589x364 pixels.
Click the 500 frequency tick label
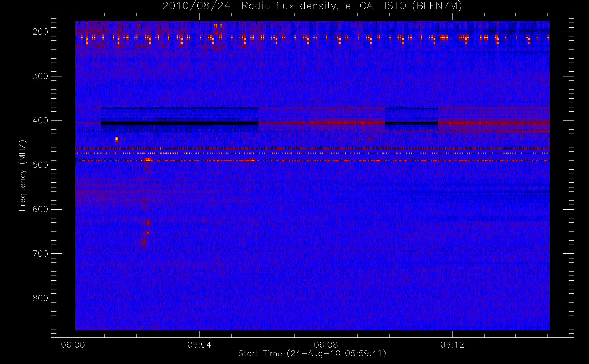pyautogui.click(x=40, y=165)
